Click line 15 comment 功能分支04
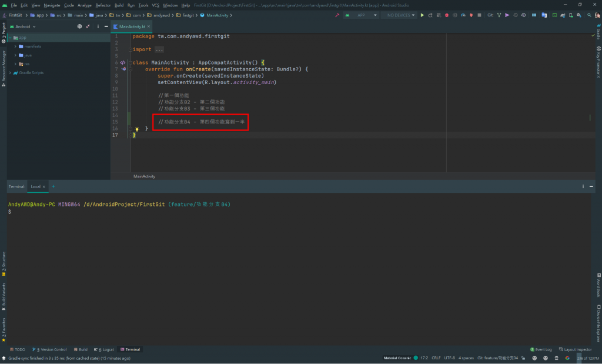Image resolution: width=602 pixels, height=364 pixels. 202,122
